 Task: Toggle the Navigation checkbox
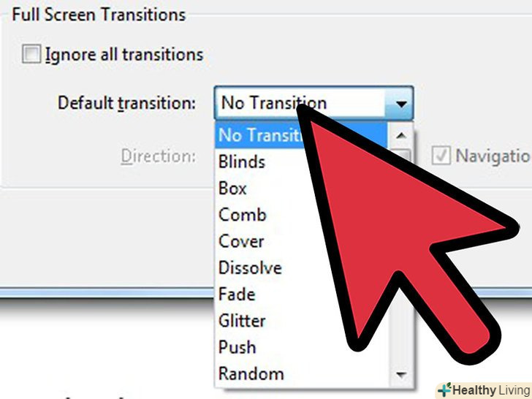coord(441,156)
